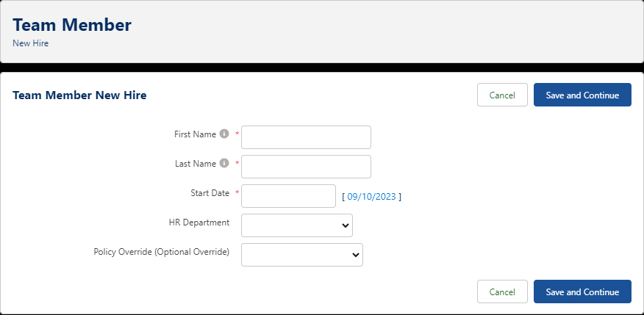Focus the First Name text field
Viewport: 644px width, 315px height.
tap(306, 137)
